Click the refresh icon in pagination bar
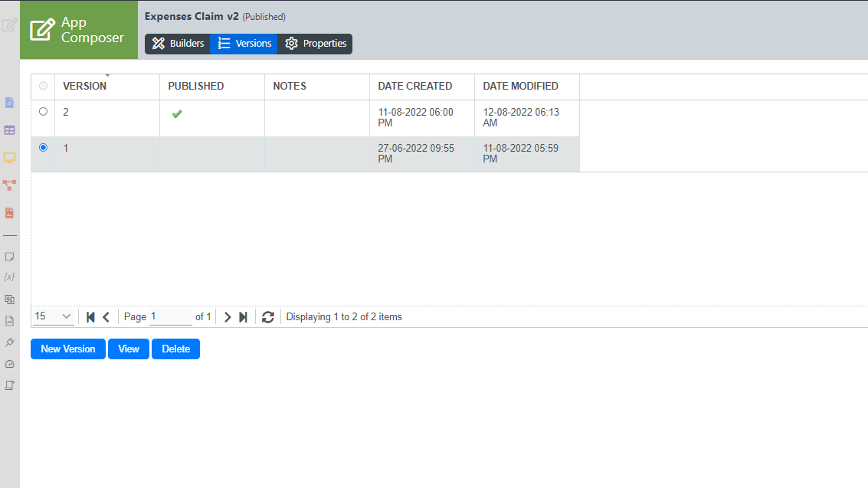 pos(267,317)
